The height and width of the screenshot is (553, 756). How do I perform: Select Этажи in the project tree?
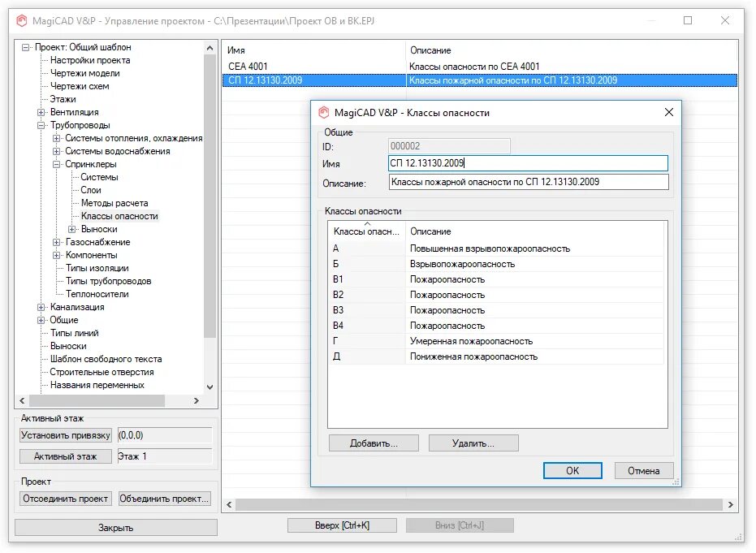click(x=63, y=99)
